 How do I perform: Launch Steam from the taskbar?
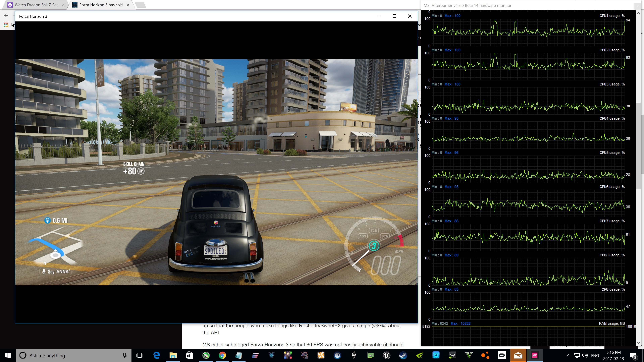[403, 355]
